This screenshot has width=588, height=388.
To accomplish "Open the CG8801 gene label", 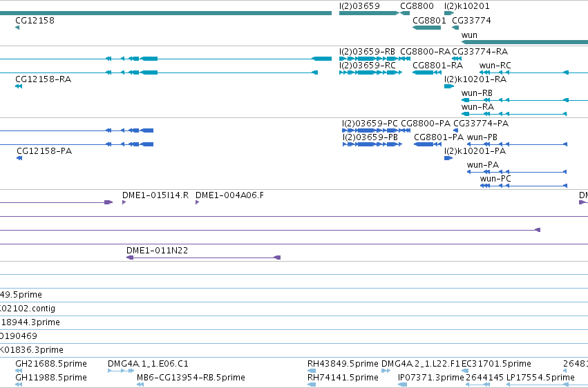I will [429, 20].
